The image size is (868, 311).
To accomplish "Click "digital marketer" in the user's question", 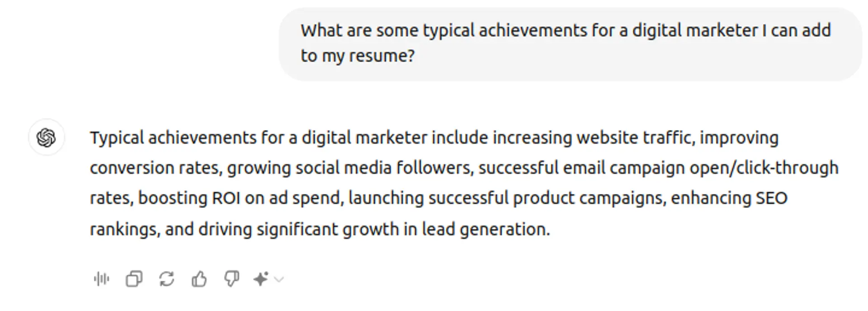I will [695, 31].
